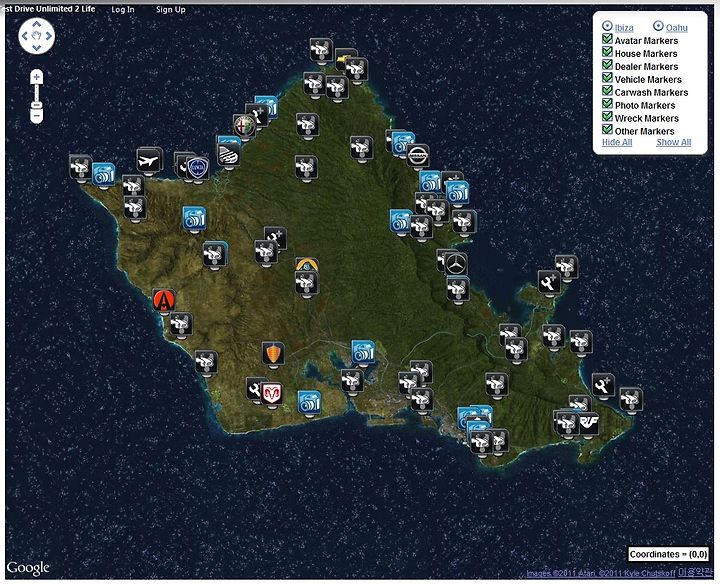This screenshot has height=584, width=720.
Task: Click the Dodge ram dealer marker
Action: pyautogui.click(x=272, y=393)
